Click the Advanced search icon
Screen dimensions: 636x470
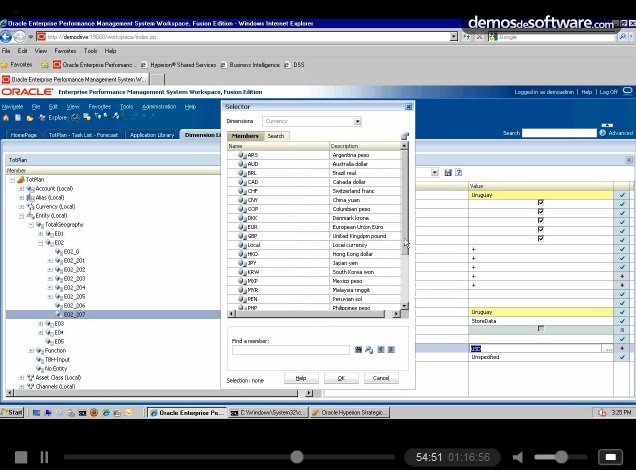pos(602,133)
